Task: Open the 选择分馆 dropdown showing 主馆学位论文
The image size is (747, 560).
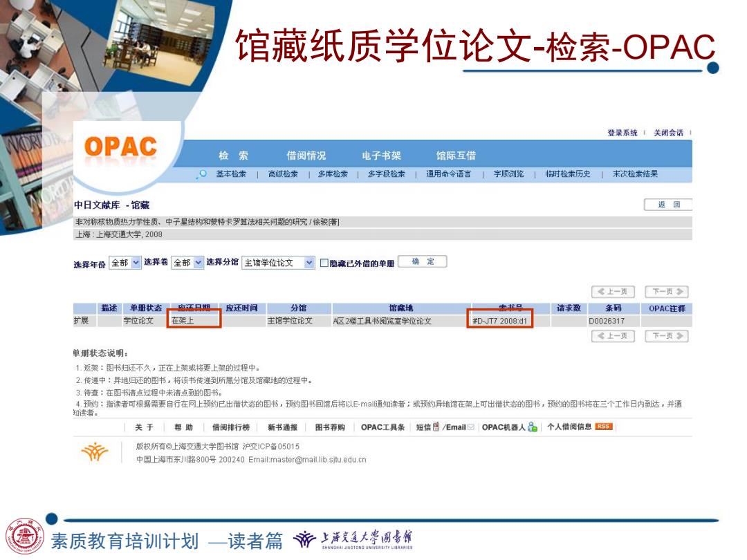Action: click(x=278, y=263)
